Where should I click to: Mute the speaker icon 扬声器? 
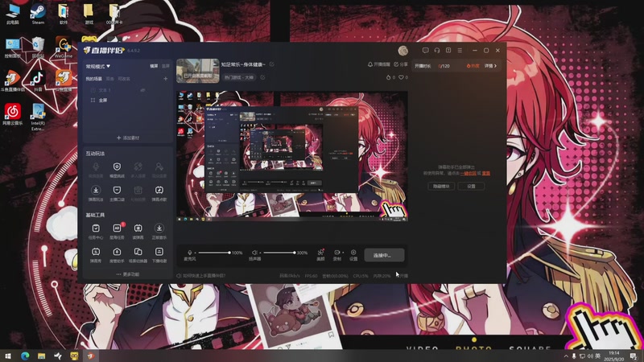pyautogui.click(x=254, y=253)
